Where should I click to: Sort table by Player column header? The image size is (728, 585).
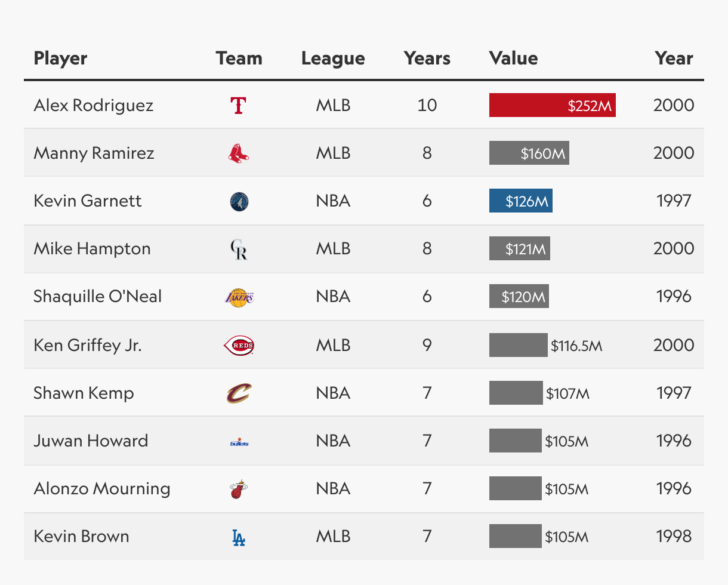tap(60, 59)
